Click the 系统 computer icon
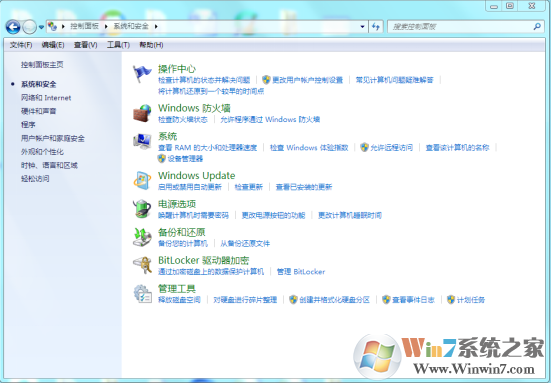Image resolution: width=551 pixels, height=383 pixels. 142,141
